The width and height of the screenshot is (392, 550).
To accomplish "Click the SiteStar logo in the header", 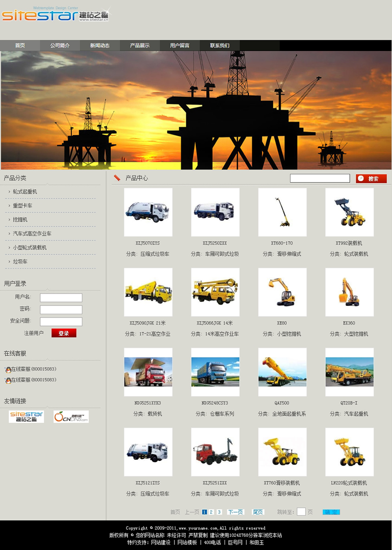I will [56, 15].
